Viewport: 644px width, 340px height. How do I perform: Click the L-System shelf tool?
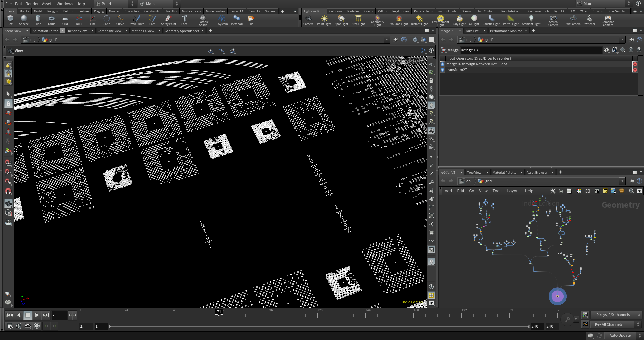coord(222,20)
